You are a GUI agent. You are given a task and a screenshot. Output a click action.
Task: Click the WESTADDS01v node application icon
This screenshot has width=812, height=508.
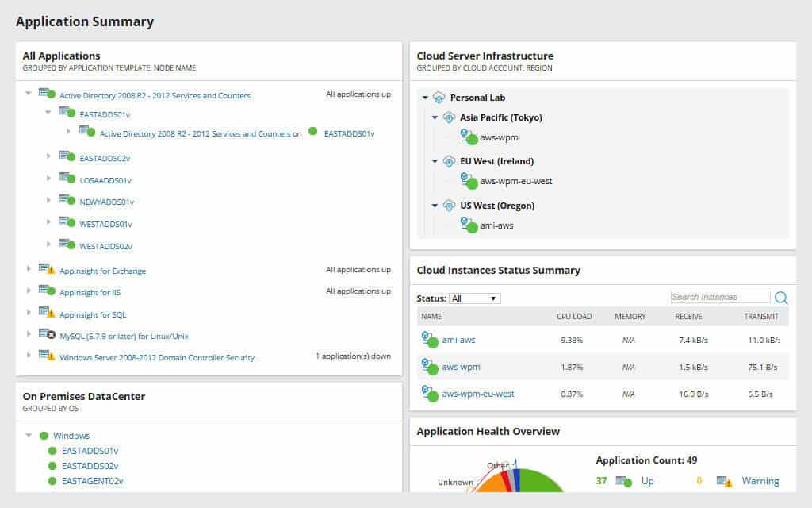point(67,222)
